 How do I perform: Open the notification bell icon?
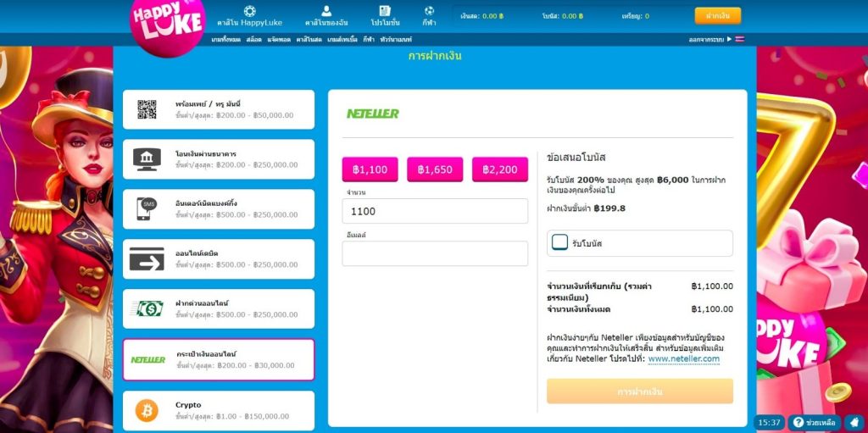(854, 423)
